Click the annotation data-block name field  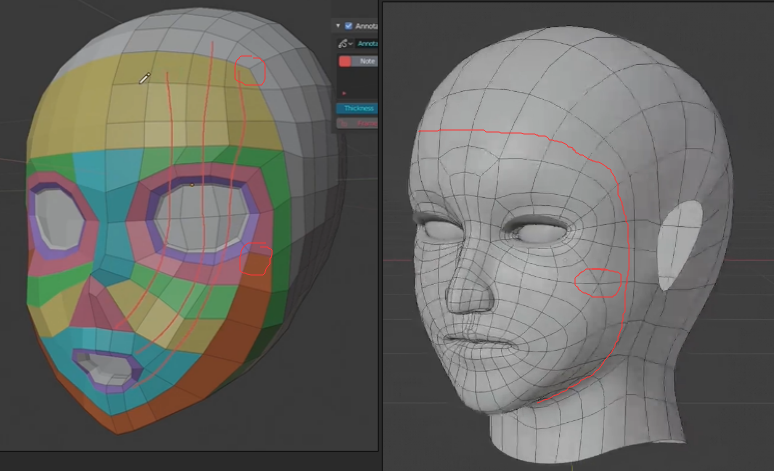pyautogui.click(x=365, y=44)
